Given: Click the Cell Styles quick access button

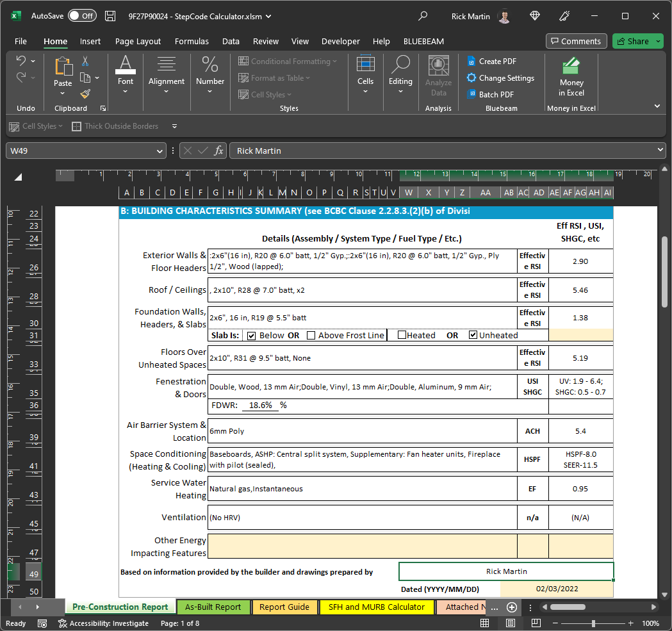Looking at the screenshot, I should (36, 126).
